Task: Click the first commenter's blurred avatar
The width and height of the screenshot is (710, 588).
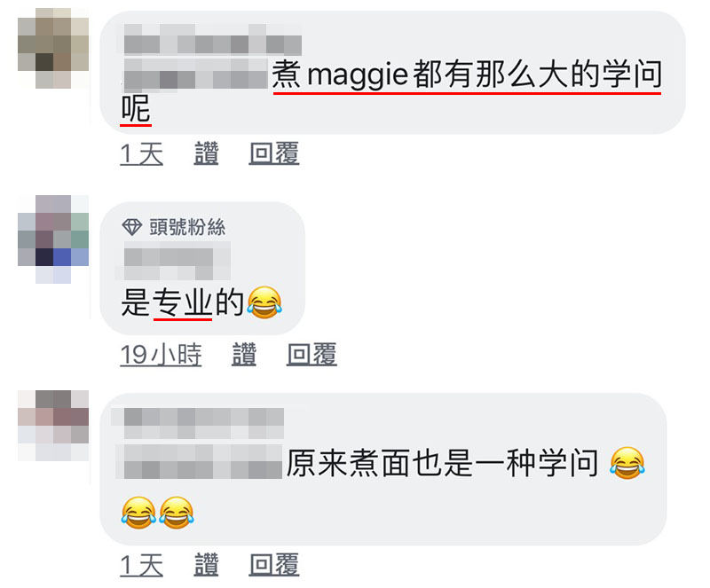Action: pos(53,48)
